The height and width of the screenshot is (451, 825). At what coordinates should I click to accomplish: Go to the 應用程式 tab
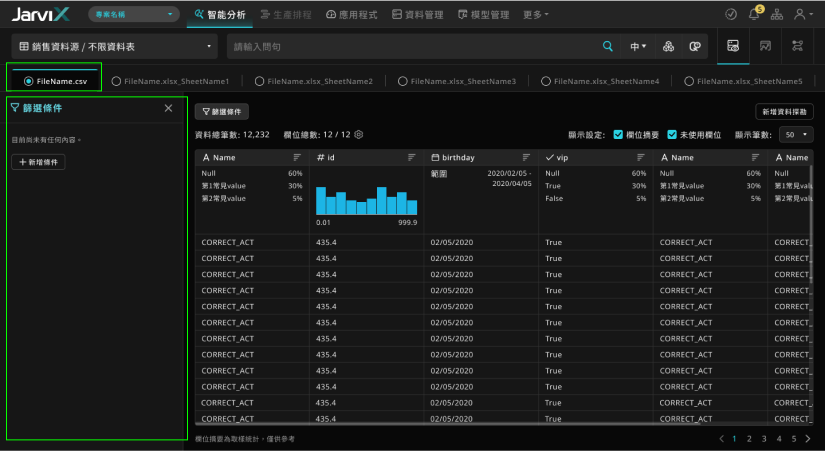click(x=351, y=15)
